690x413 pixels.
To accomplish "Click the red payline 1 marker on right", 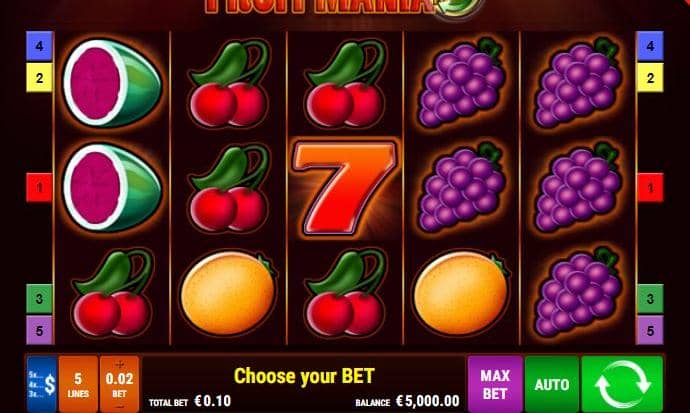I will coord(650,188).
